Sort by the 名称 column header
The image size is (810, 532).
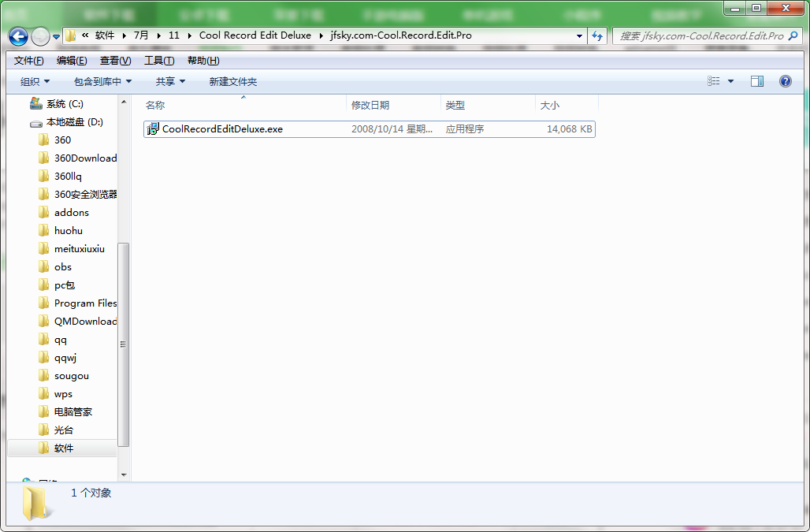pos(243,105)
